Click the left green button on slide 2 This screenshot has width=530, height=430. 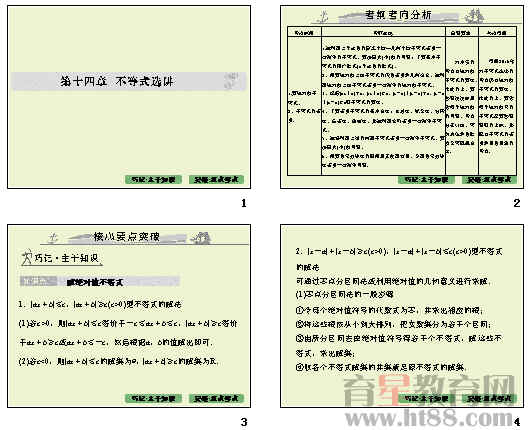tap(426, 180)
